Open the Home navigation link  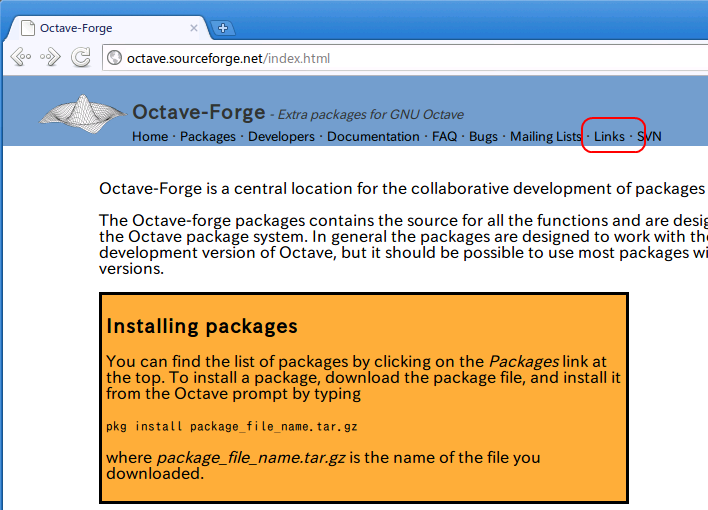[150, 136]
